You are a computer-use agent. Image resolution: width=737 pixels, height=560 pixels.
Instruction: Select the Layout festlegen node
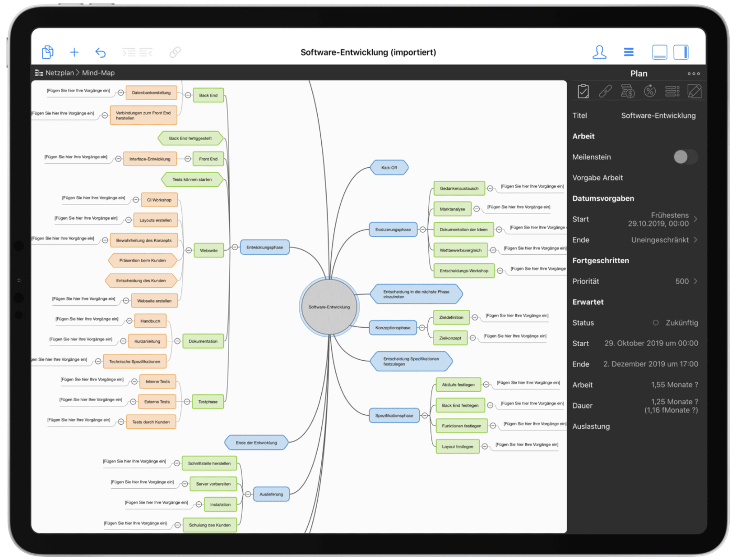[x=458, y=447]
